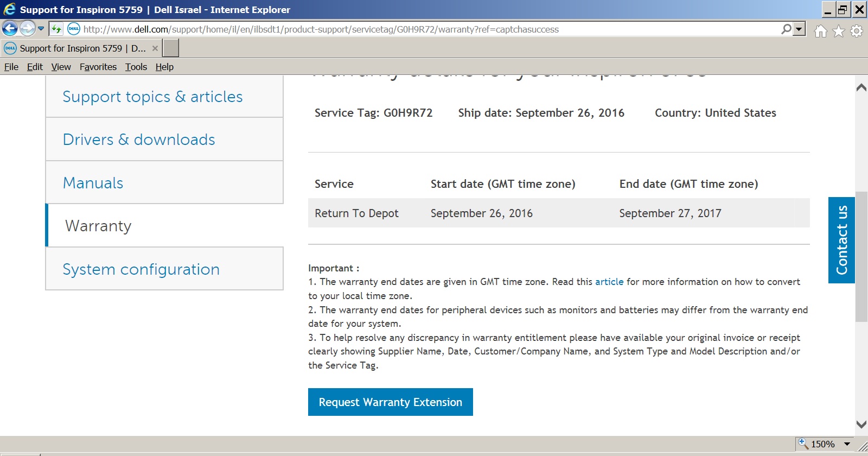Viewport: 868px width, 456px height.
Task: Close the Support for Inspiron 5759 tab
Action: [155, 48]
